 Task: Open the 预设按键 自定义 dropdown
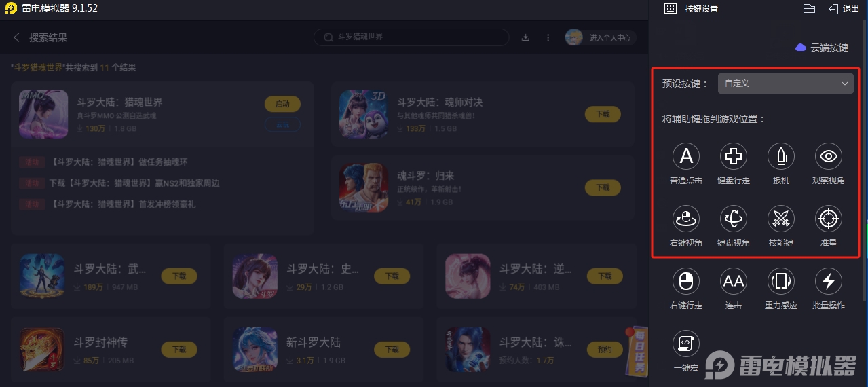pos(786,84)
